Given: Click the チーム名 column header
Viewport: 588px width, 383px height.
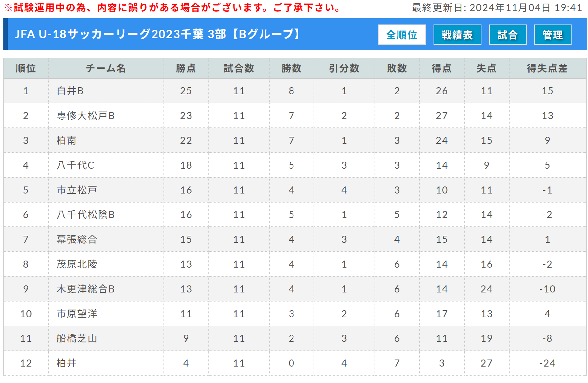Looking at the screenshot, I should coord(106,68).
